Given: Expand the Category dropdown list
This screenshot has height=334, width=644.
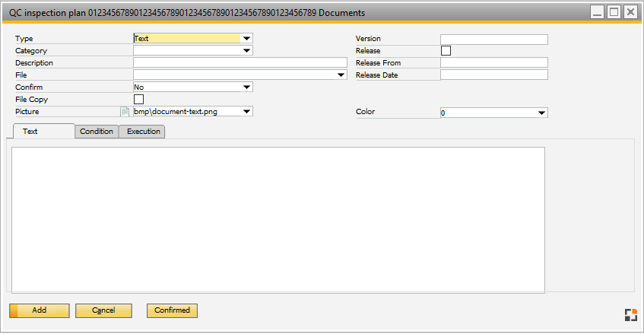Looking at the screenshot, I should pos(246,51).
